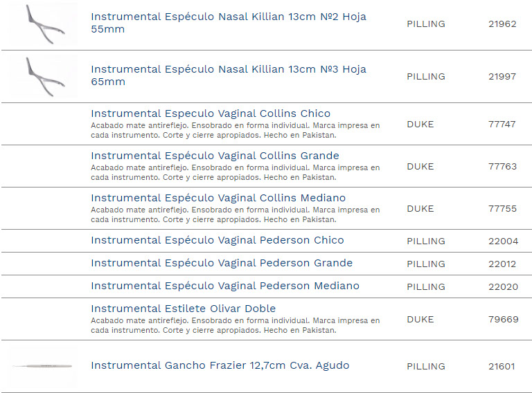Select Espéculo Vaginal Pederson Mediano link

click(x=225, y=286)
